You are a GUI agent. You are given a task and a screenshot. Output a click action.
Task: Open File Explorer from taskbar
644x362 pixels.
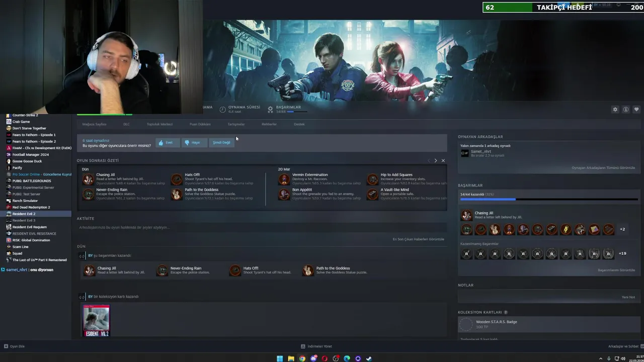[x=291, y=358]
